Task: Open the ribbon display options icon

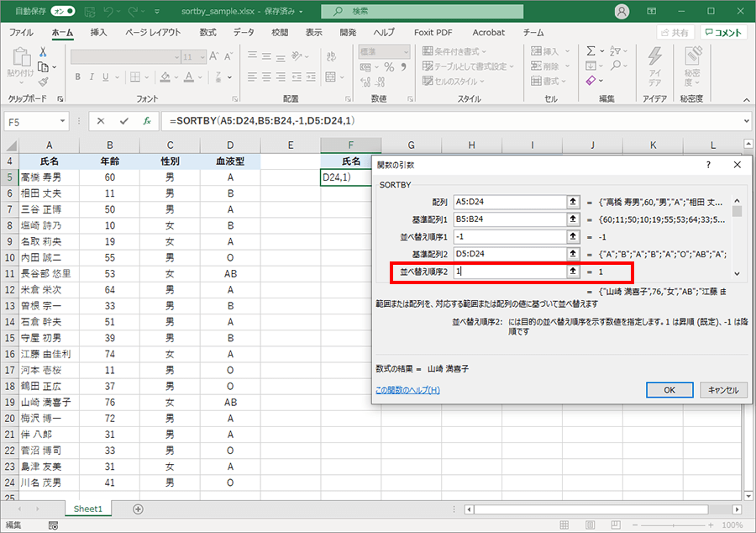Action: pyautogui.click(x=651, y=11)
